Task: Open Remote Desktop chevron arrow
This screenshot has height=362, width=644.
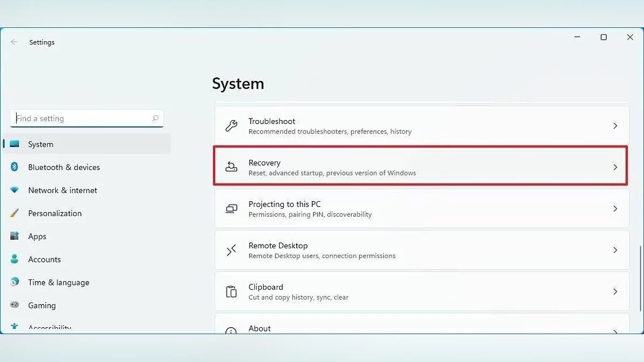Action: [615, 250]
